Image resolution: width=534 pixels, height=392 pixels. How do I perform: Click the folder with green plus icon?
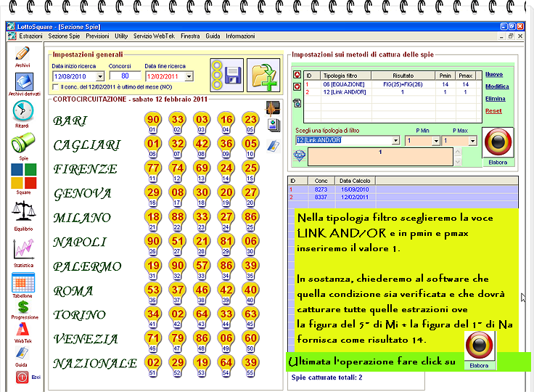263,75
